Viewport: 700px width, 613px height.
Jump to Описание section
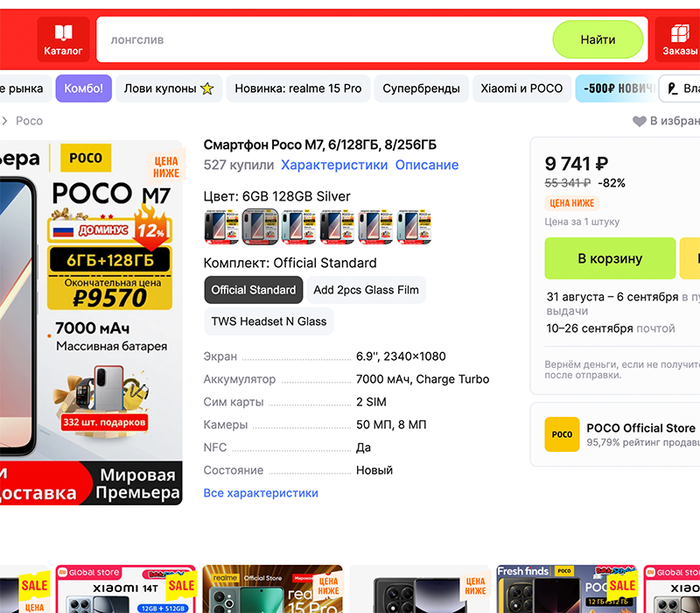[x=427, y=165]
